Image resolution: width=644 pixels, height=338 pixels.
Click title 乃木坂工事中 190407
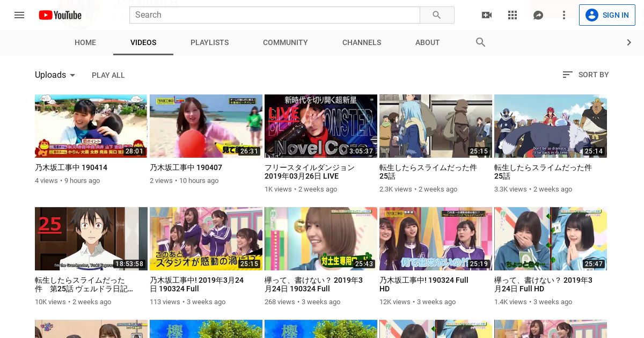pos(186,167)
